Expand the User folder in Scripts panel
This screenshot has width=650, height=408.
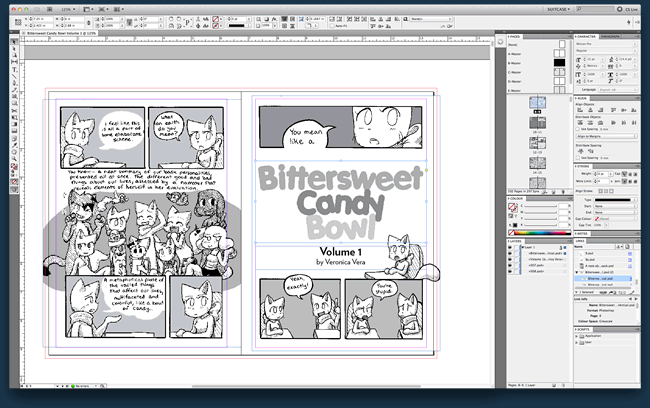click(x=577, y=342)
